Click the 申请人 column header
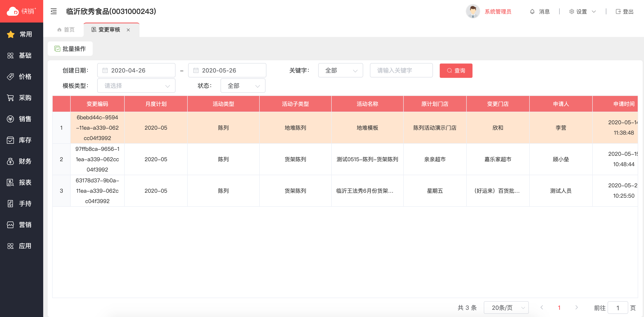The width and height of the screenshot is (644, 317). (x=561, y=104)
